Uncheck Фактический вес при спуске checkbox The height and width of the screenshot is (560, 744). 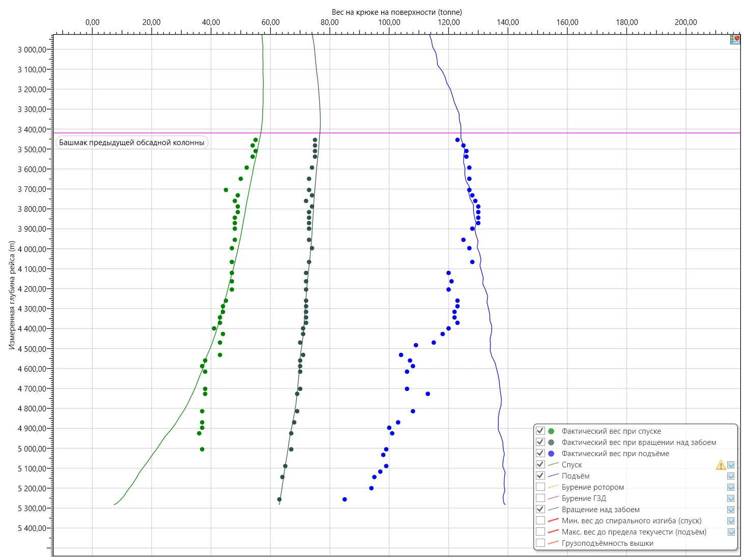tap(540, 431)
